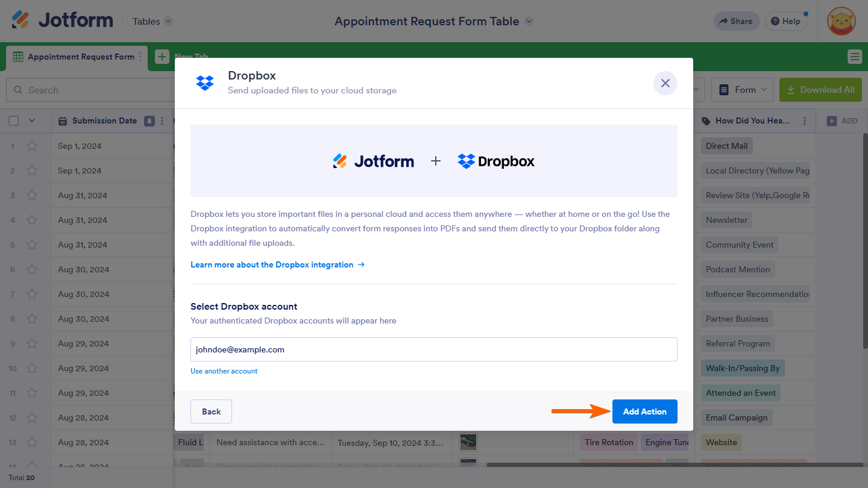Star row 13 dated Aug 28, 2024
The image size is (868, 488).
pos(32,442)
